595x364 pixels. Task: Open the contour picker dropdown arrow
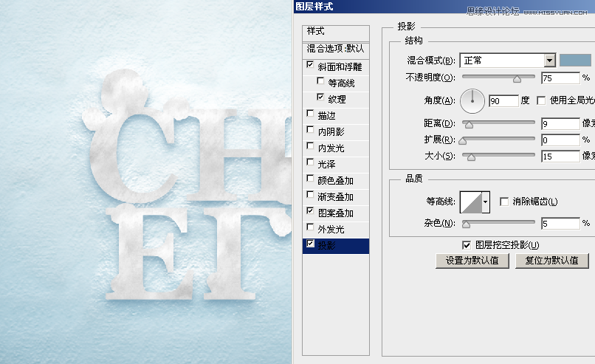(485, 202)
